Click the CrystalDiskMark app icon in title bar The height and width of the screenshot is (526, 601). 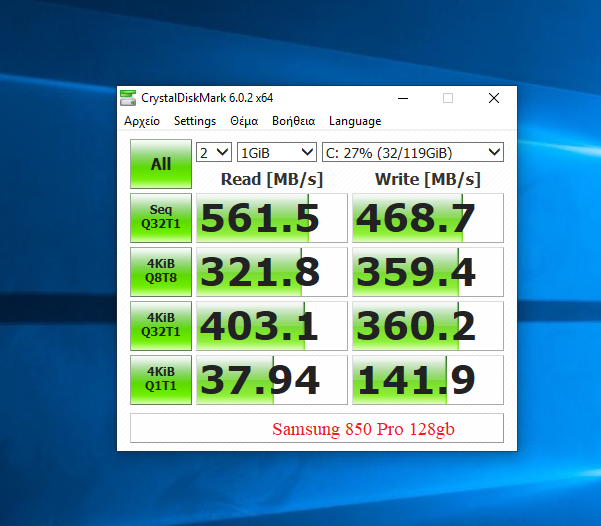click(x=128, y=98)
